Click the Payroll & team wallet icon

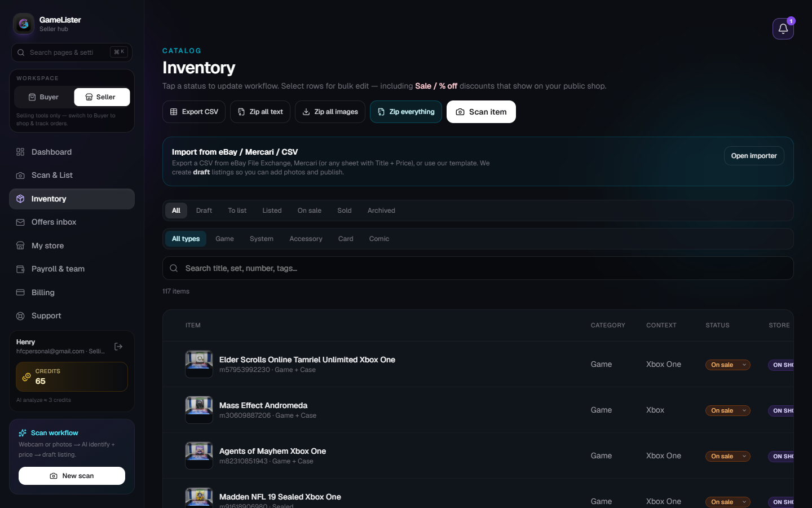(20, 269)
